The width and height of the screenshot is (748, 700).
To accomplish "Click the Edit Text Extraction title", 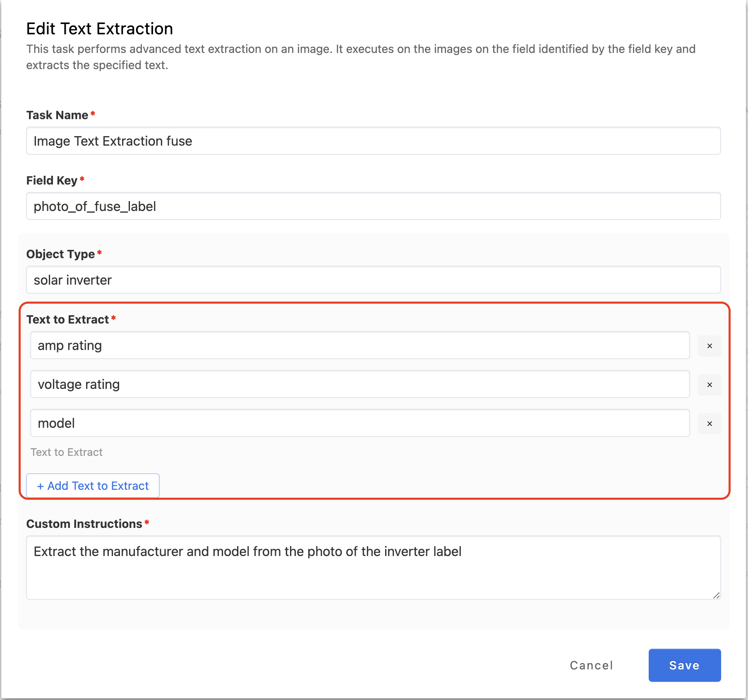I will pos(100,29).
